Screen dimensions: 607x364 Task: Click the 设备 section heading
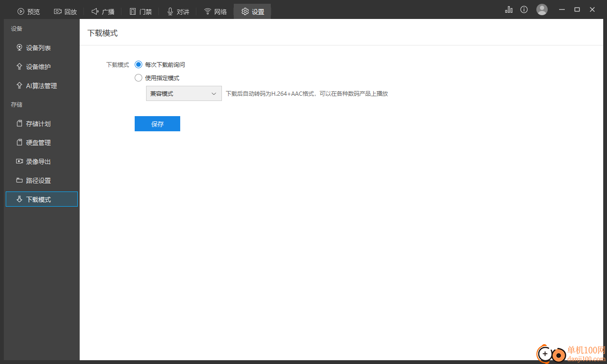click(17, 28)
